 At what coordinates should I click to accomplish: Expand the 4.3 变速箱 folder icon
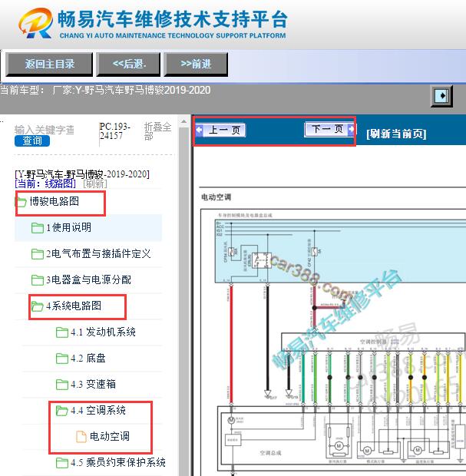[x=62, y=385]
